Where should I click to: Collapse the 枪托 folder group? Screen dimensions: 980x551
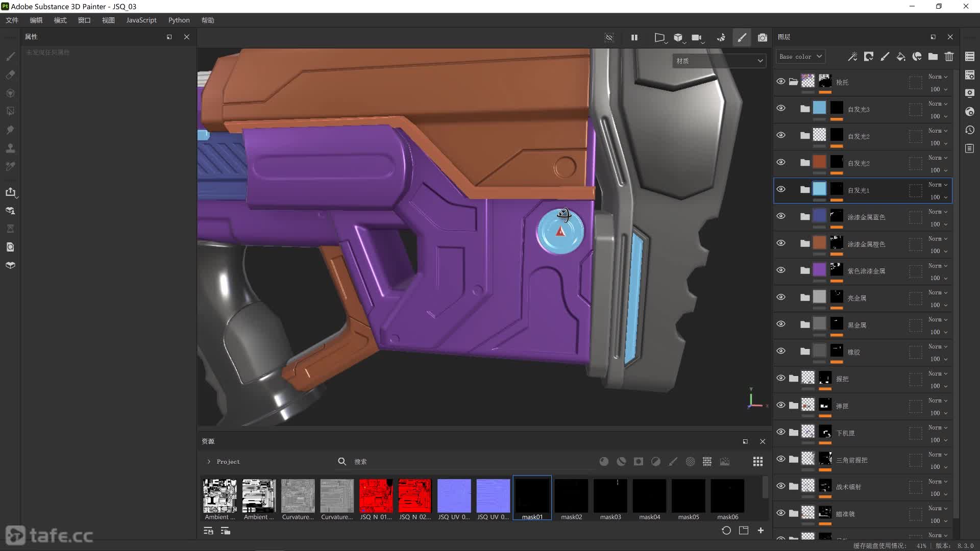point(793,82)
